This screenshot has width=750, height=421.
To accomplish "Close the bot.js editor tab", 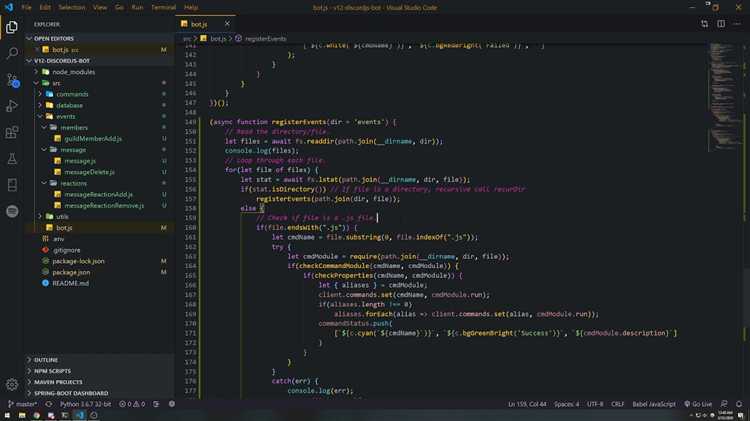I will (x=227, y=23).
